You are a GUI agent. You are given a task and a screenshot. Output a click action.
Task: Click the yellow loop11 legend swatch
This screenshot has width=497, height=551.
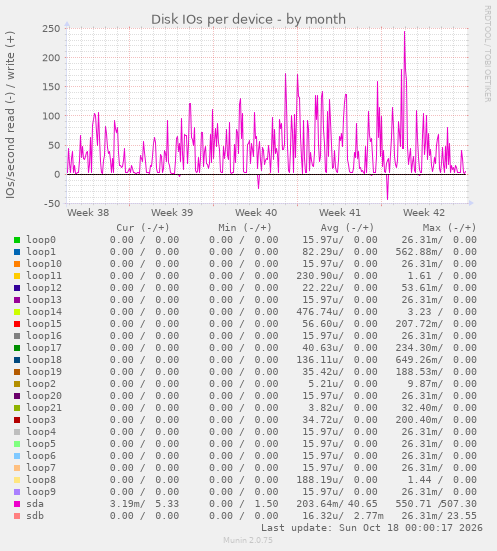tap(17, 276)
